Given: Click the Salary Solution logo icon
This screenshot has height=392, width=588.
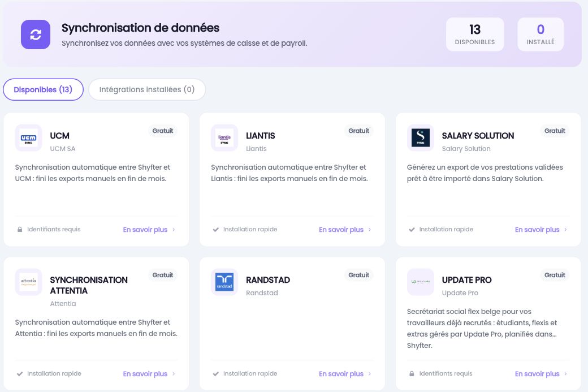Looking at the screenshot, I should (x=421, y=137).
